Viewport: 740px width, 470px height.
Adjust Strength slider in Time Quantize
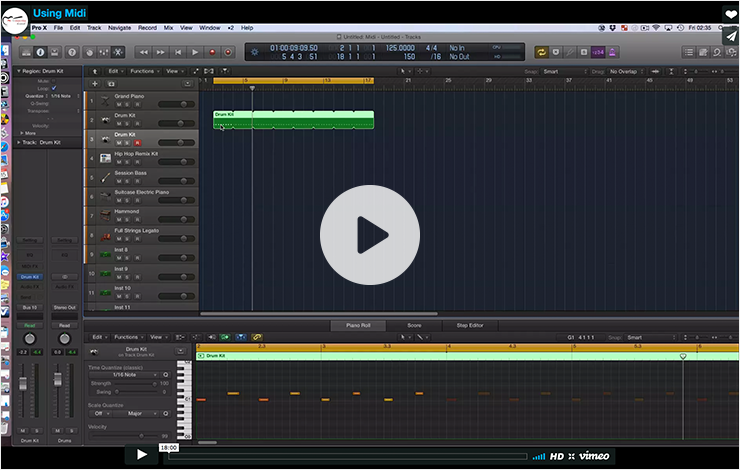137,384
